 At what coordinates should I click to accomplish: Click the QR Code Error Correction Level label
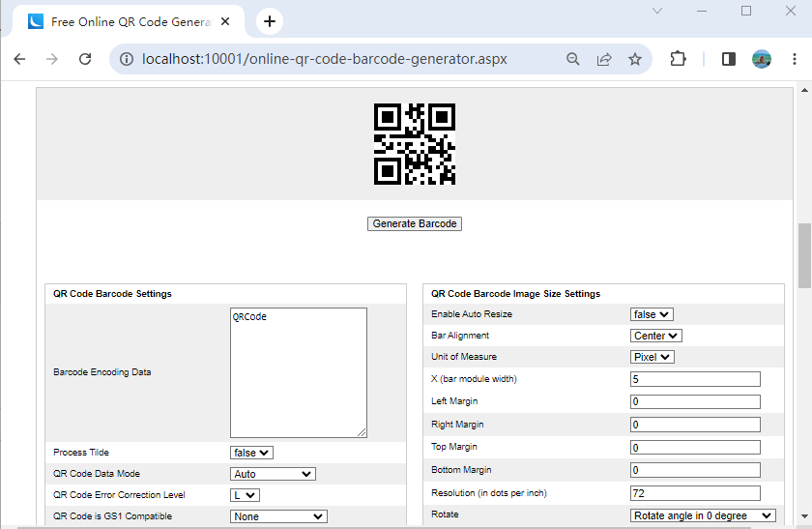pos(119,495)
